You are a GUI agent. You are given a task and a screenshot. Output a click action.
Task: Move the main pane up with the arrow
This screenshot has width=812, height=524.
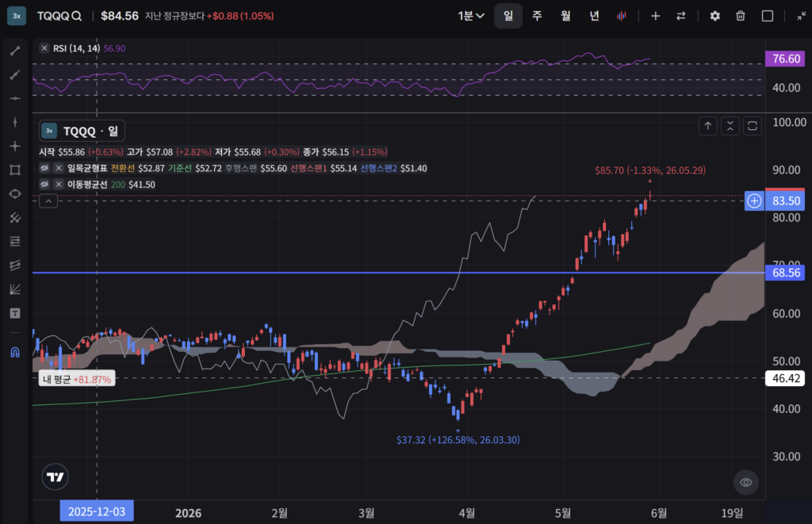[708, 126]
